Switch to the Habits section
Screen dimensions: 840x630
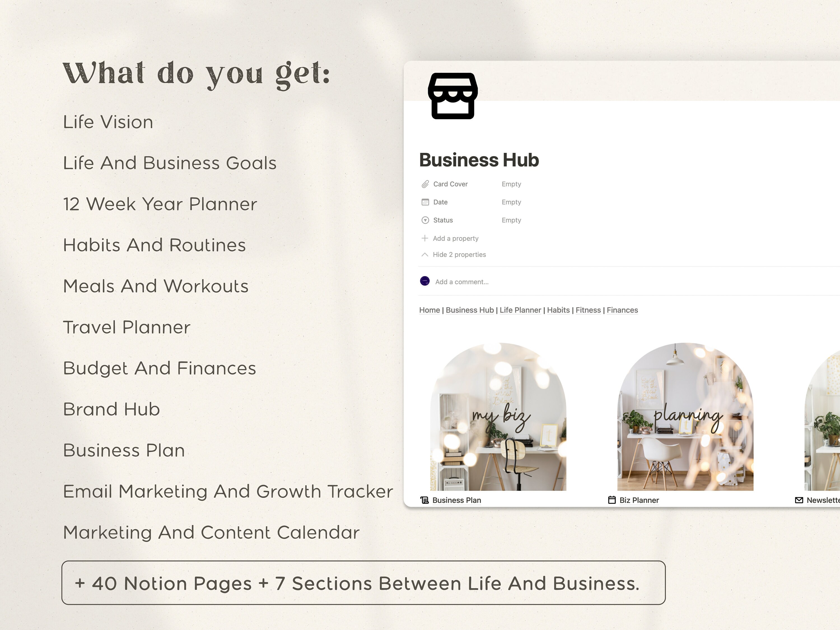pos(558,310)
